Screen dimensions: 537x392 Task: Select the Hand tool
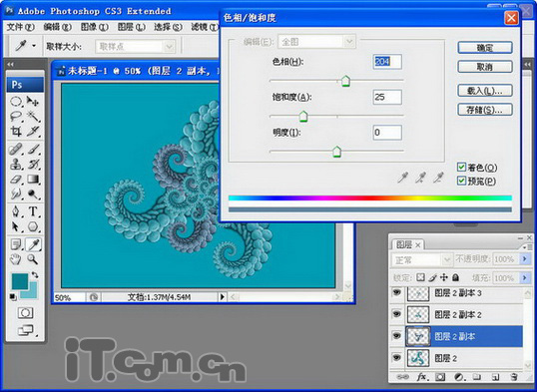click(16, 259)
